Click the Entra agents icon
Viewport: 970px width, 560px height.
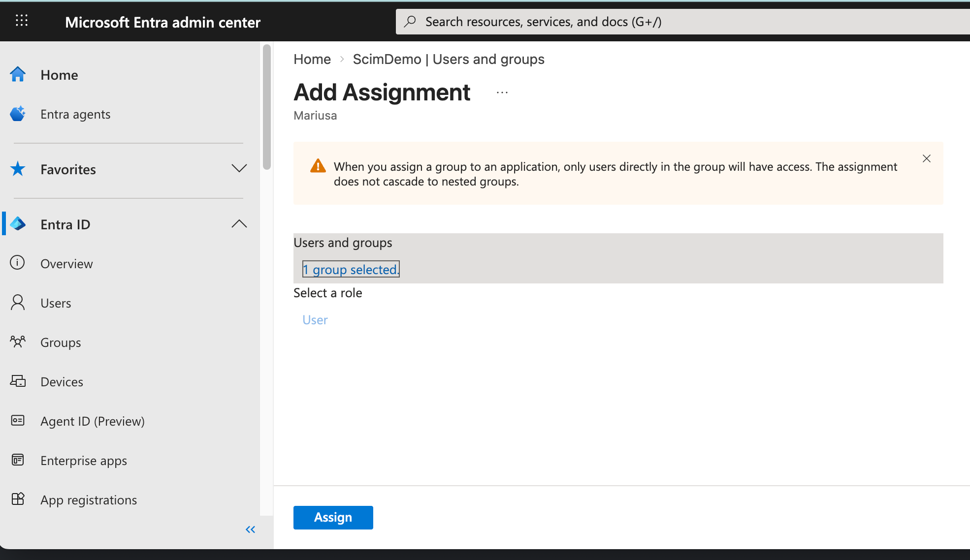pos(18,114)
